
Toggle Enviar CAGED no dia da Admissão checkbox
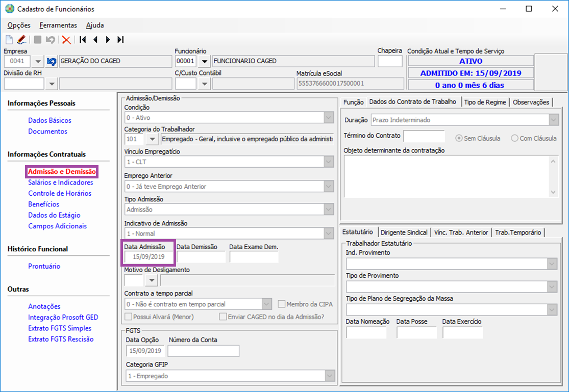click(223, 317)
